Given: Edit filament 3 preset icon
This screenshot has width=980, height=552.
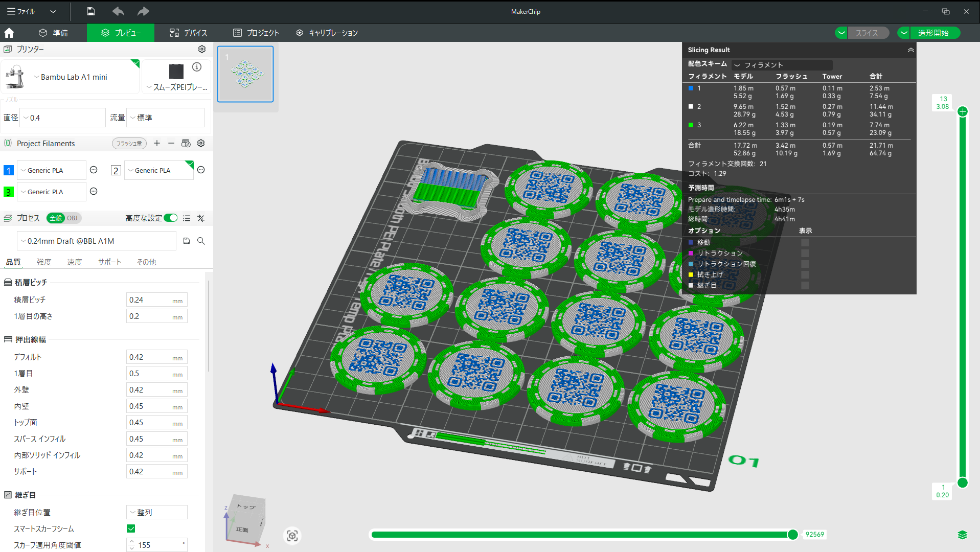Looking at the screenshot, I should [94, 191].
